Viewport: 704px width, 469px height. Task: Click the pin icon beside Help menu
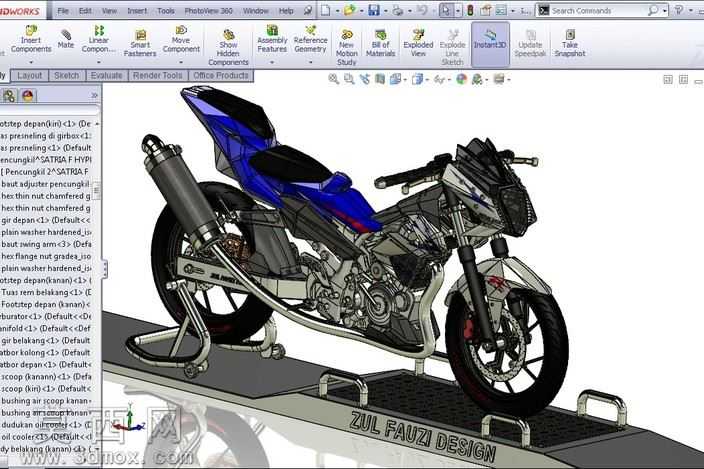coord(308,10)
